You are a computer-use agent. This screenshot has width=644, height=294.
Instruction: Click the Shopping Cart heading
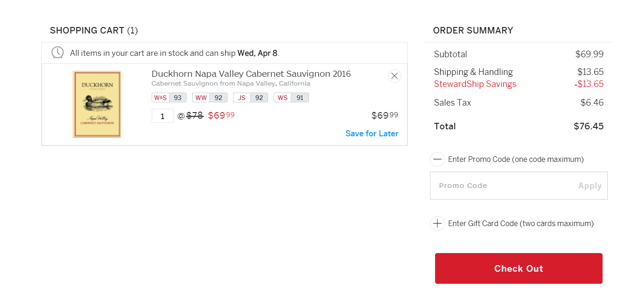(x=94, y=31)
